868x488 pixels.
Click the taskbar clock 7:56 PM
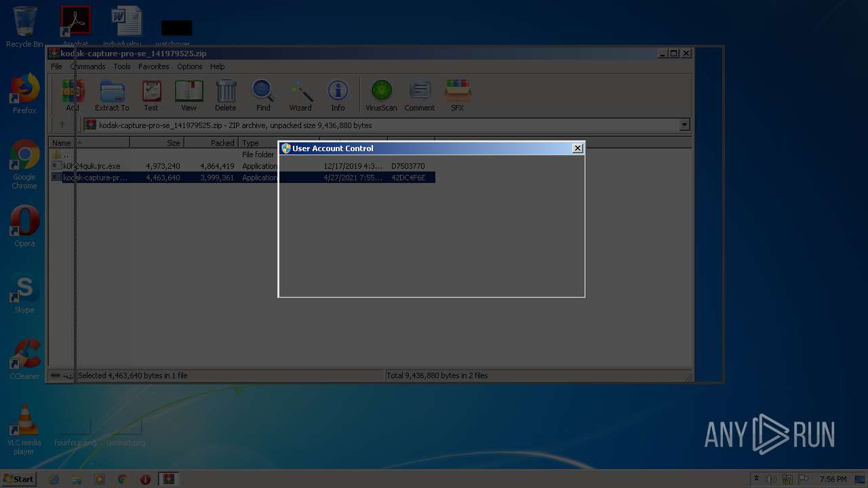(833, 479)
